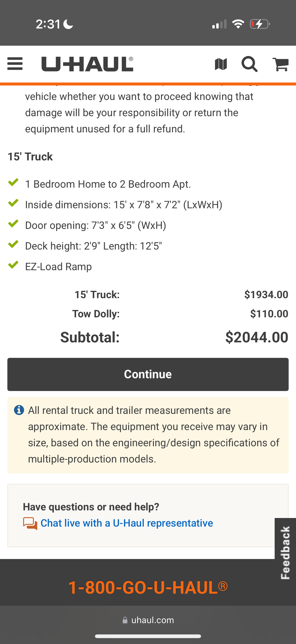Tap the home indicator bar
Image resolution: width=296 pixels, height=644 pixels.
[x=148, y=636]
